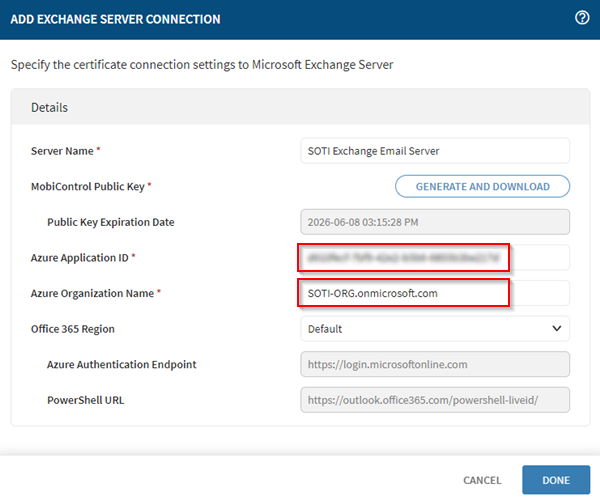Confirm settings with the Done button

click(556, 480)
